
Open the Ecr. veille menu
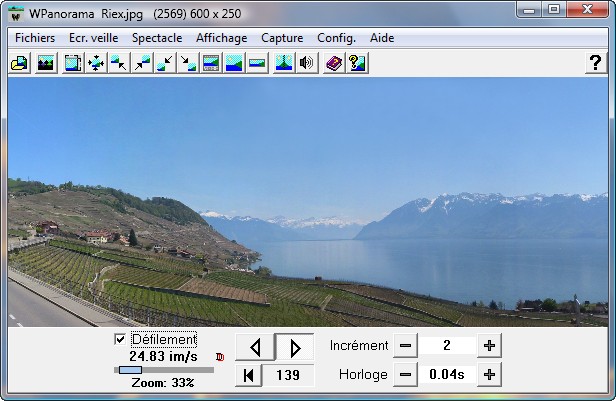point(94,38)
